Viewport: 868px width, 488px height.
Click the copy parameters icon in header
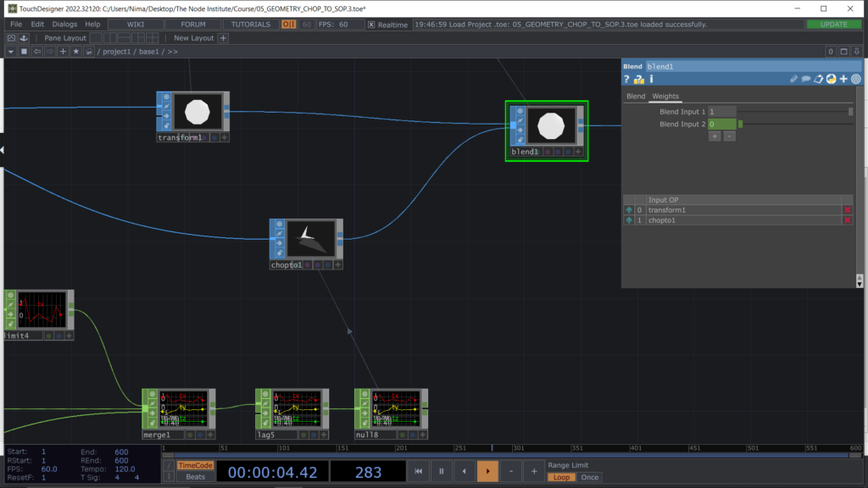click(819, 79)
